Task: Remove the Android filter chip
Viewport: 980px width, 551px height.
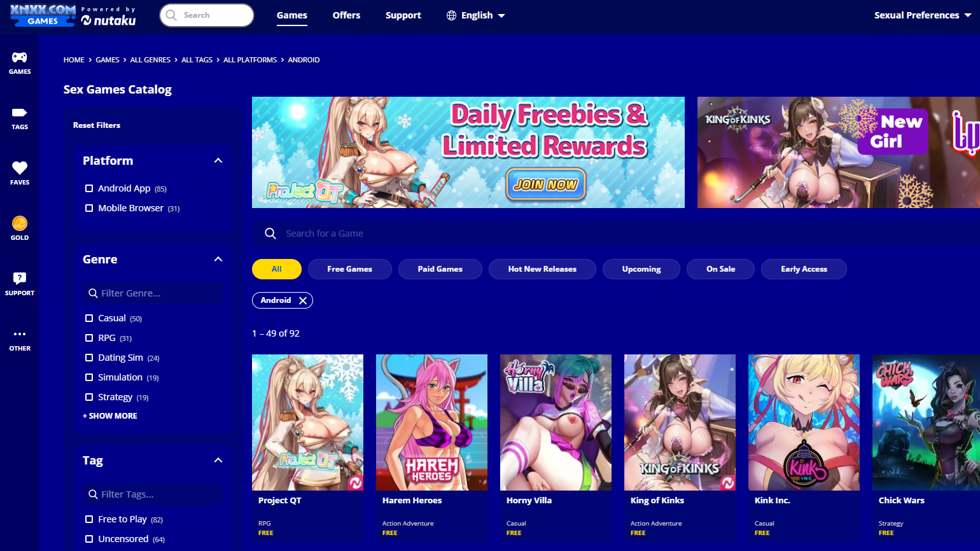Action: point(303,300)
